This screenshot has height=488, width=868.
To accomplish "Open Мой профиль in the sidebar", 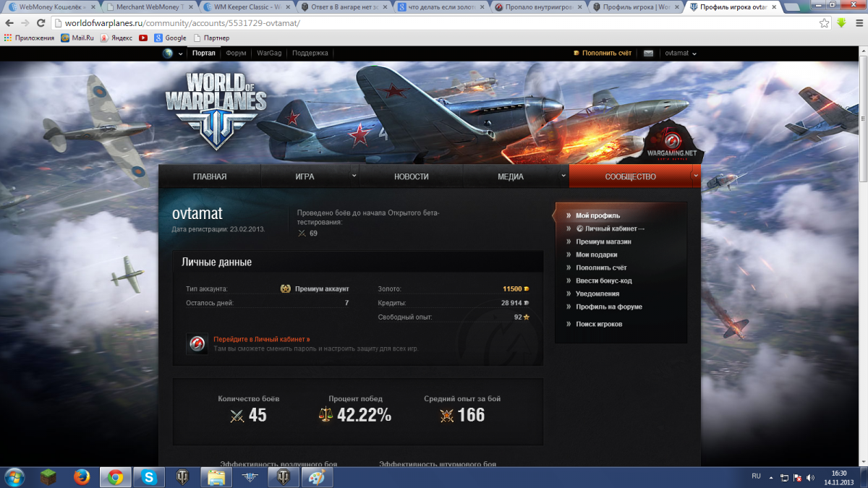I will [597, 215].
